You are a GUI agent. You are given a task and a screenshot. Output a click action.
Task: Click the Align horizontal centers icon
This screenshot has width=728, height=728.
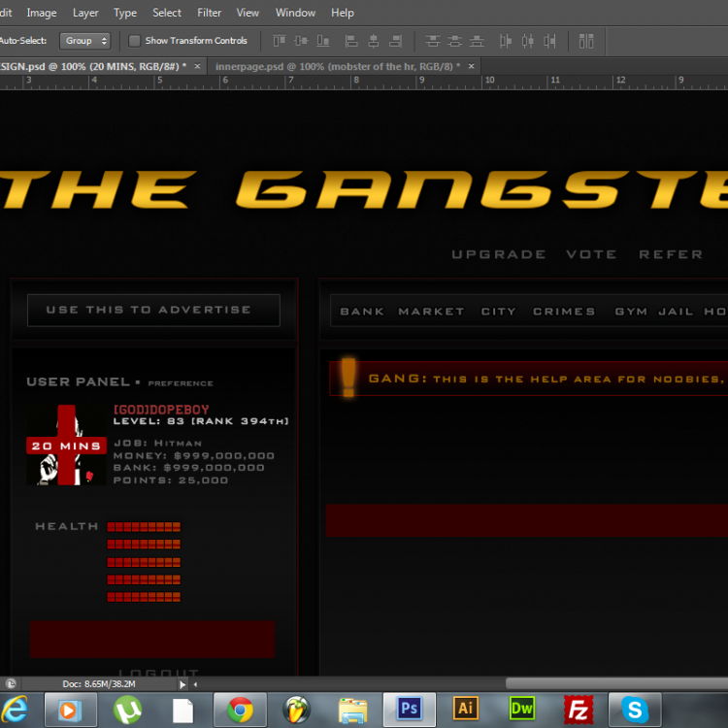[x=373, y=41]
